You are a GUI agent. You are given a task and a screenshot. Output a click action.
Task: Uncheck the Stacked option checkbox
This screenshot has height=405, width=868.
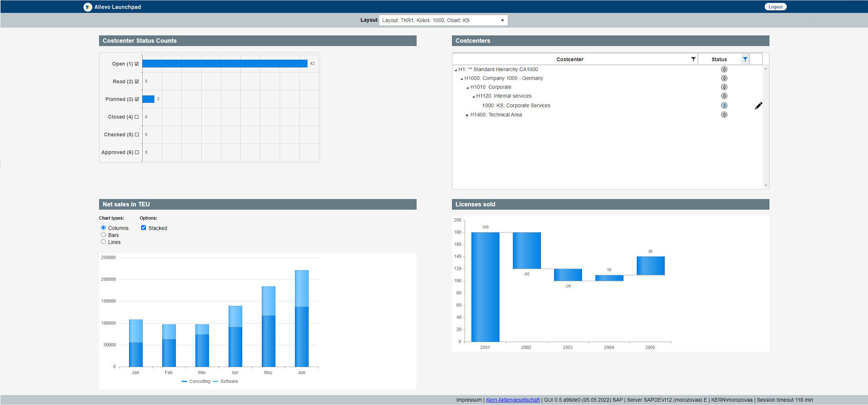coord(143,228)
